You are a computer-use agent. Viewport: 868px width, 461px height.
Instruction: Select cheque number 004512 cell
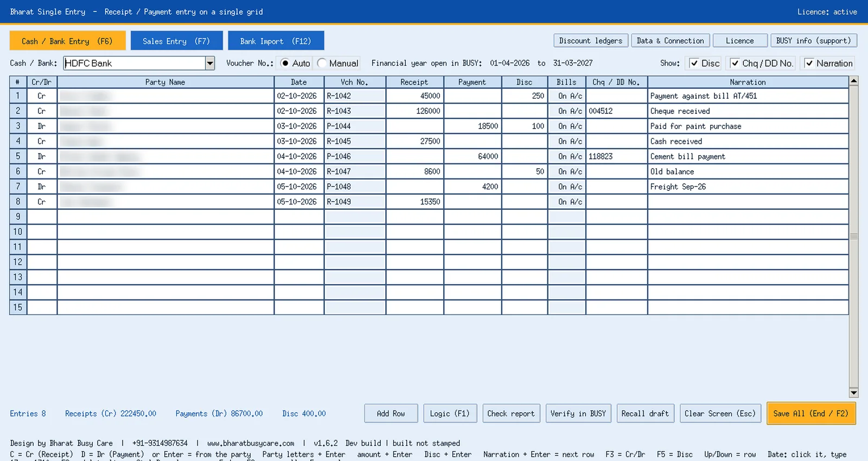(x=617, y=111)
